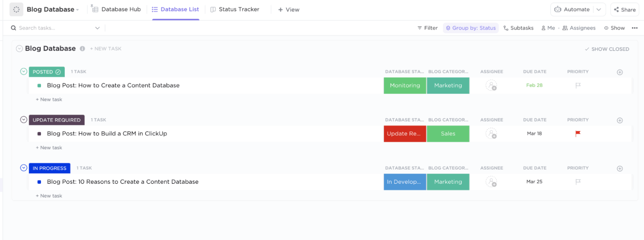Image resolution: width=644 pixels, height=240 pixels.
Task: Click DATABASE STA... header in POSTED group
Action: [x=404, y=72]
